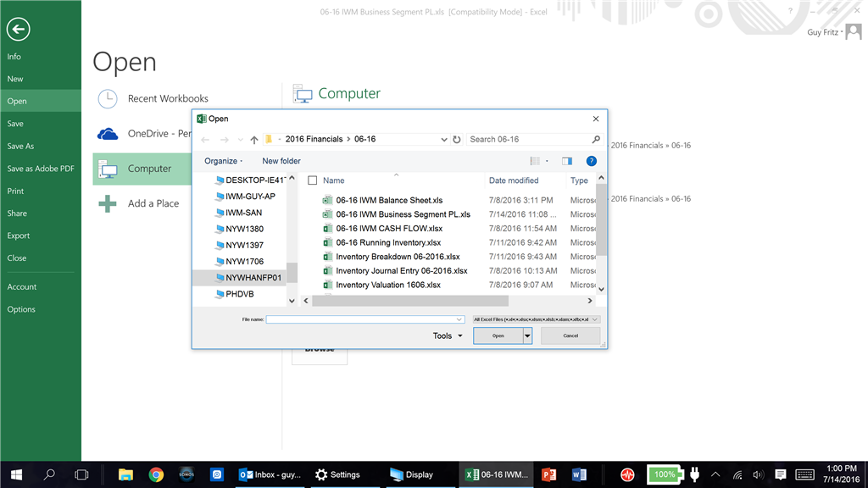This screenshot has width=868, height=488.
Task: Open the Tools dropdown menu
Action: 447,335
